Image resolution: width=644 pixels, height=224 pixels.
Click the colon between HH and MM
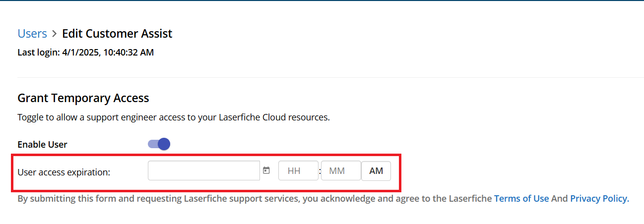[x=320, y=171]
